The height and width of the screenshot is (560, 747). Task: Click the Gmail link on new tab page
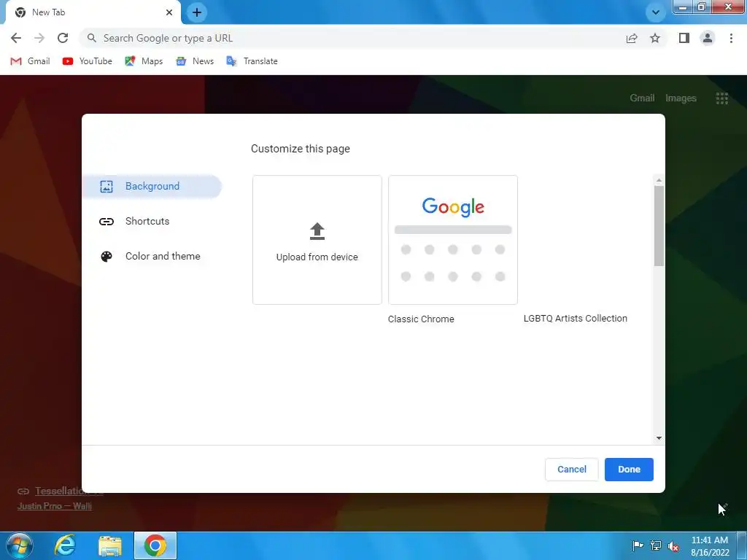click(x=642, y=98)
